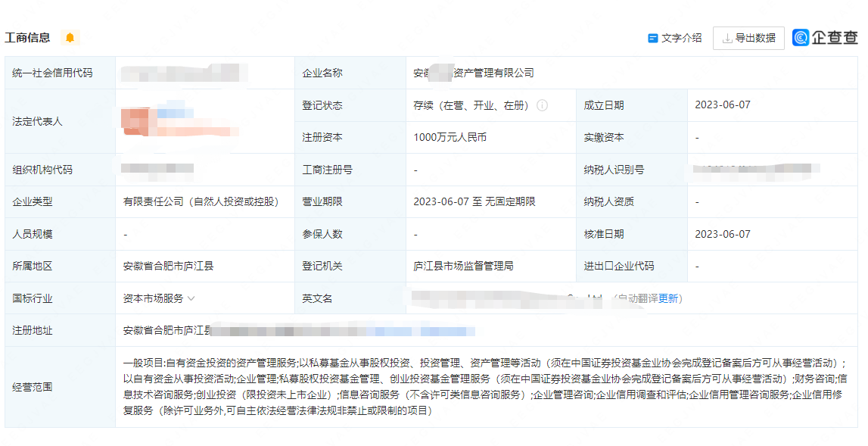Click the 更新 link beside 自动翻译
The height and width of the screenshot is (446, 868).
[668, 298]
